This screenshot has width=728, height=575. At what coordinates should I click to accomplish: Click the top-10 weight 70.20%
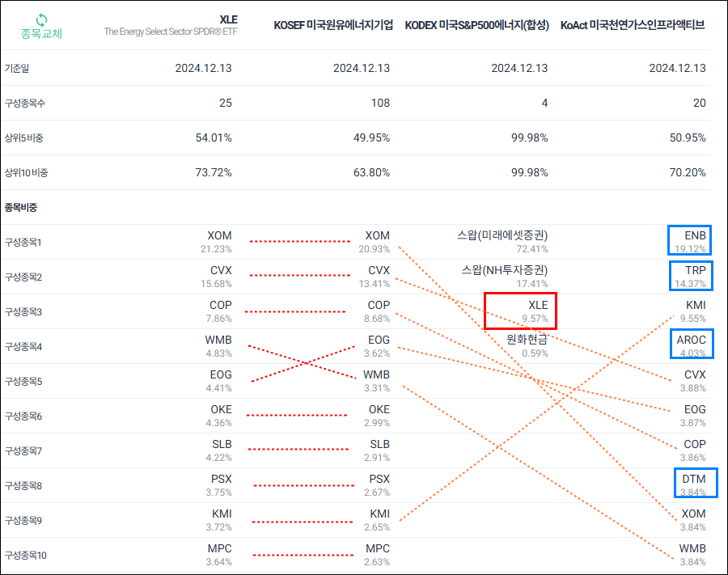pyautogui.click(x=688, y=172)
